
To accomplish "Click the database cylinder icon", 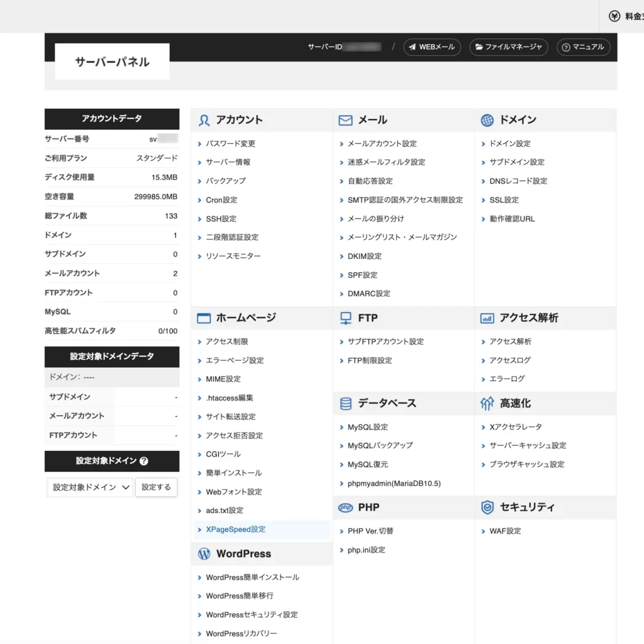I will point(345,403).
